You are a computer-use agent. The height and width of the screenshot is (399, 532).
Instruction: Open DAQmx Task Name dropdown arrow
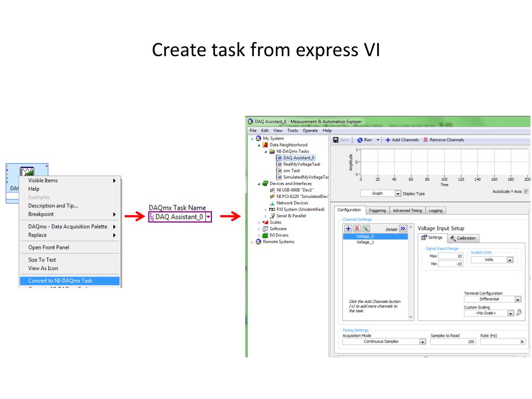pos(208,217)
